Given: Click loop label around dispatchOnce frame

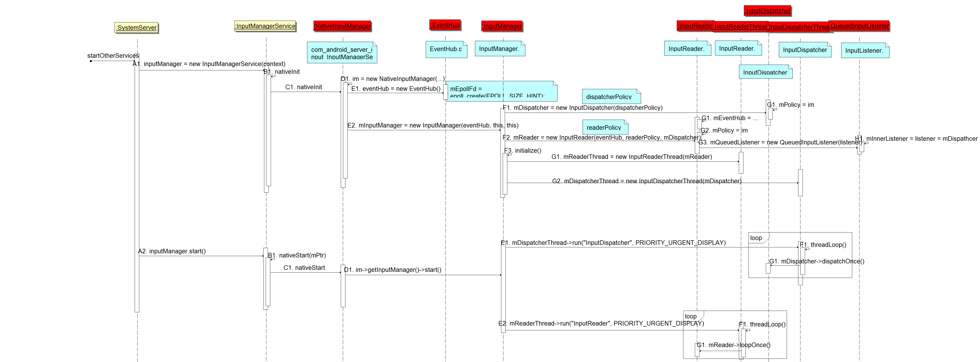Looking at the screenshot, I should click(756, 238).
